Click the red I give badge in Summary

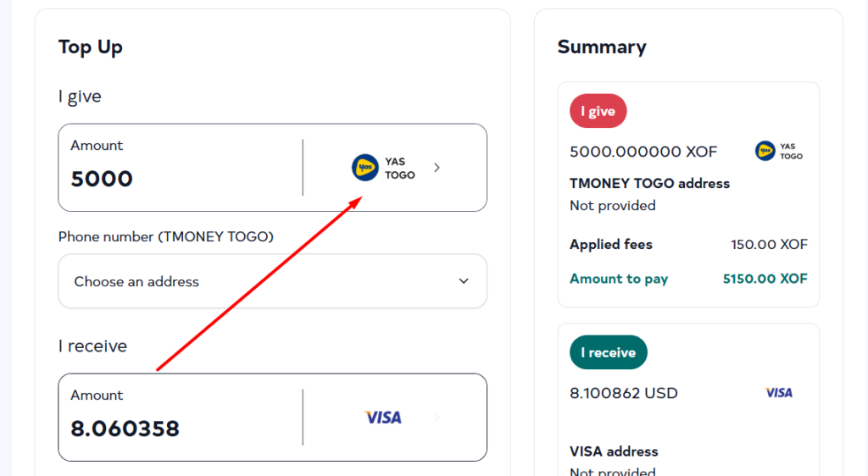[x=598, y=111]
